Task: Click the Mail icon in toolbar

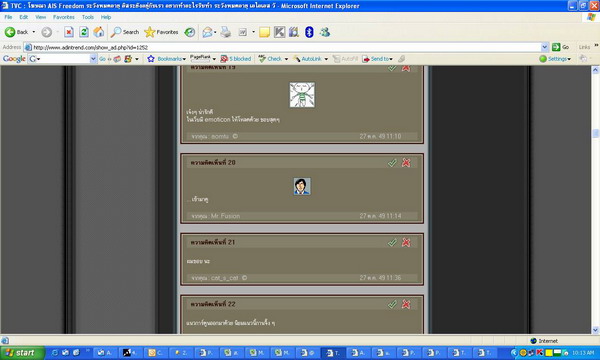Action: tap(207, 32)
